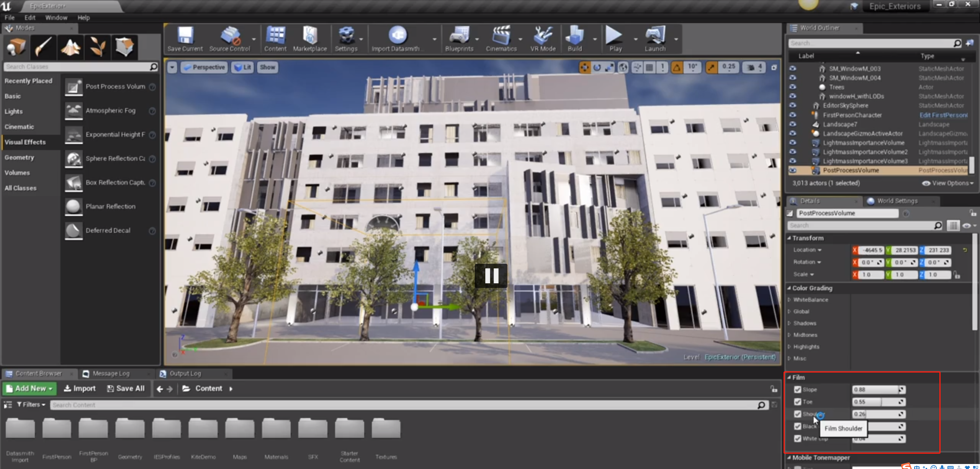Open the Add New dropdown
The image size is (980, 469).
coord(30,388)
